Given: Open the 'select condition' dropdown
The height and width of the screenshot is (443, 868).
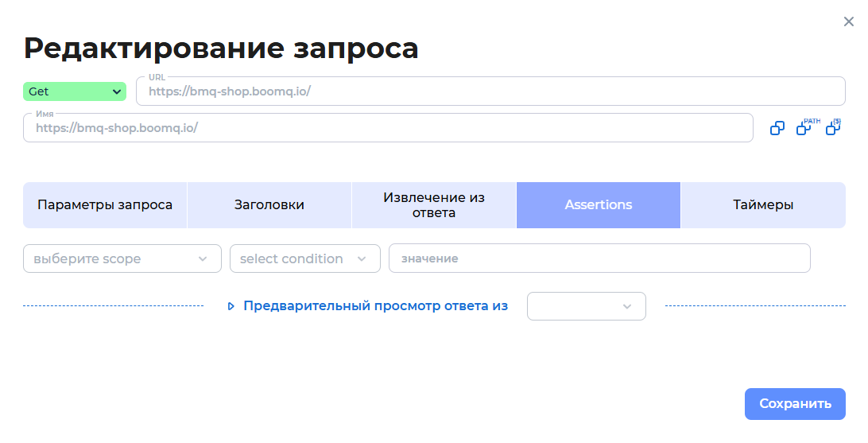Looking at the screenshot, I should (x=305, y=258).
